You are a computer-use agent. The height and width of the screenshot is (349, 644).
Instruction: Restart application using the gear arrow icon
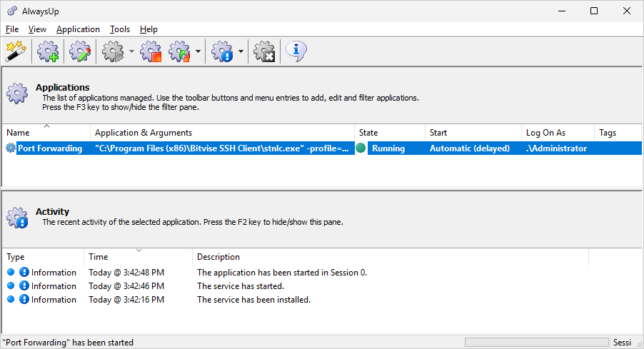click(180, 51)
